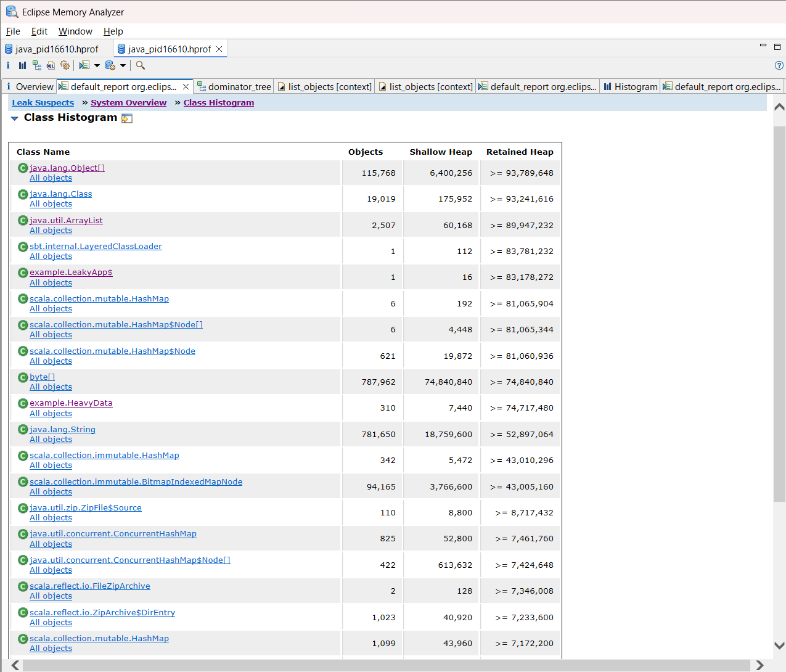Open the Edit menu
Screen dimensions: 786x672
(x=39, y=31)
